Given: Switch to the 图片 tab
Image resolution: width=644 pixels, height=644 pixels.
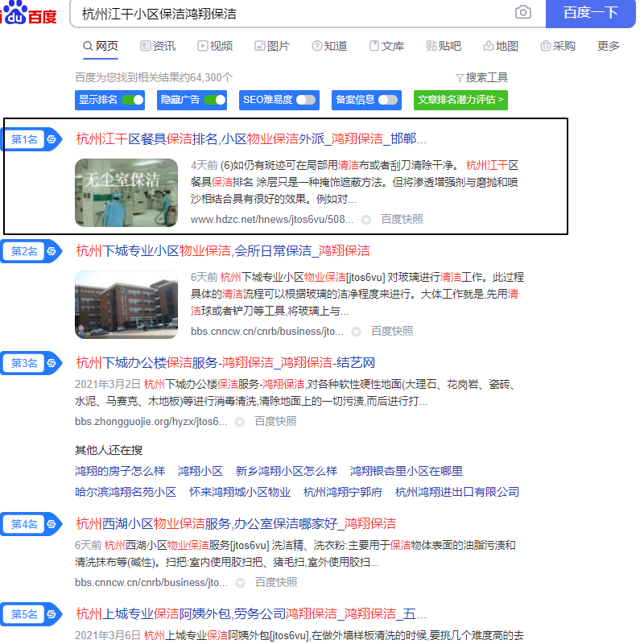Looking at the screenshot, I should [272, 46].
